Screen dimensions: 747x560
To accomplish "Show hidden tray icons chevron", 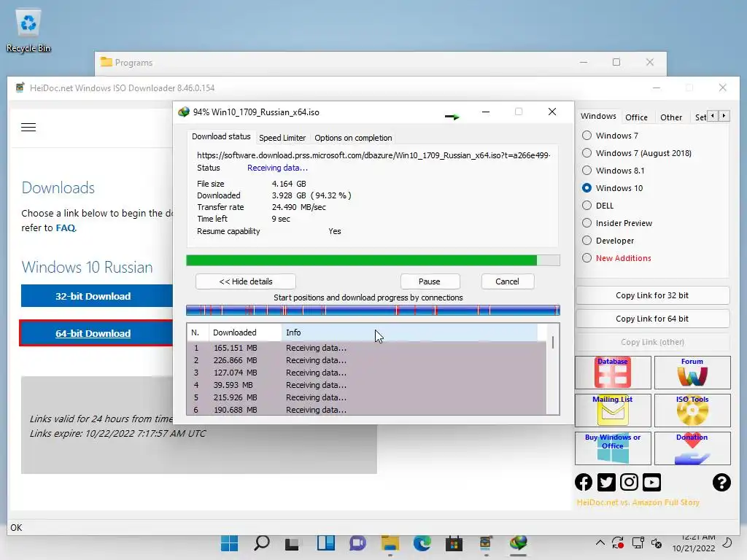I will coord(600,542).
